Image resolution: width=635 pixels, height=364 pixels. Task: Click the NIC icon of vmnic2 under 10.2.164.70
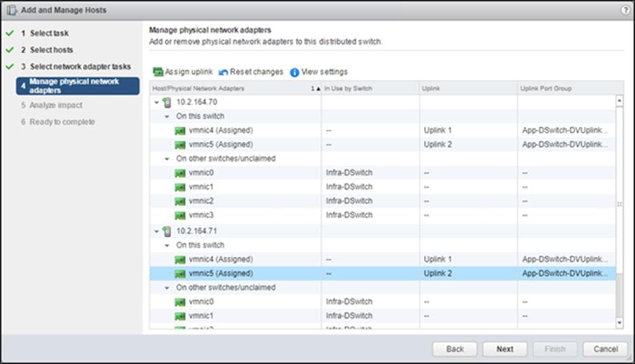click(x=180, y=202)
